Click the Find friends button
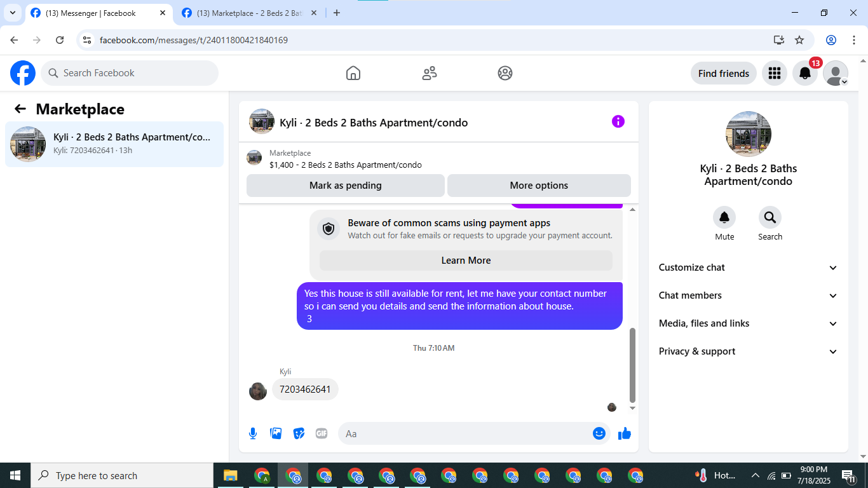The image size is (868, 488). (724, 73)
